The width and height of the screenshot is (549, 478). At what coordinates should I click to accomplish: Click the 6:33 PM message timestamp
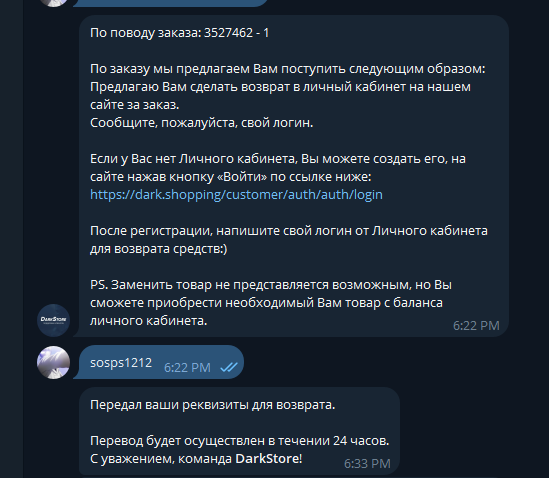(x=367, y=463)
